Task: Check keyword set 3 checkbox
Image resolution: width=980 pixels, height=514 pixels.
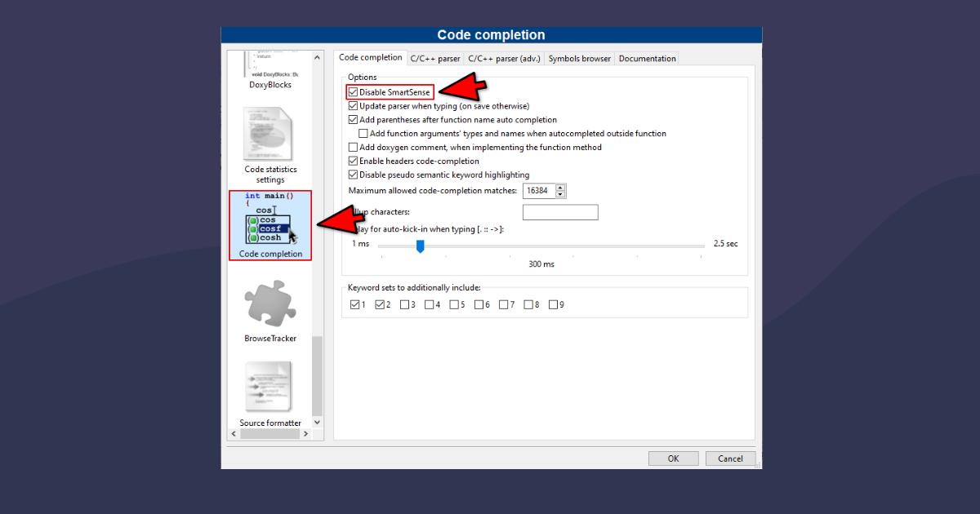Action: click(404, 305)
